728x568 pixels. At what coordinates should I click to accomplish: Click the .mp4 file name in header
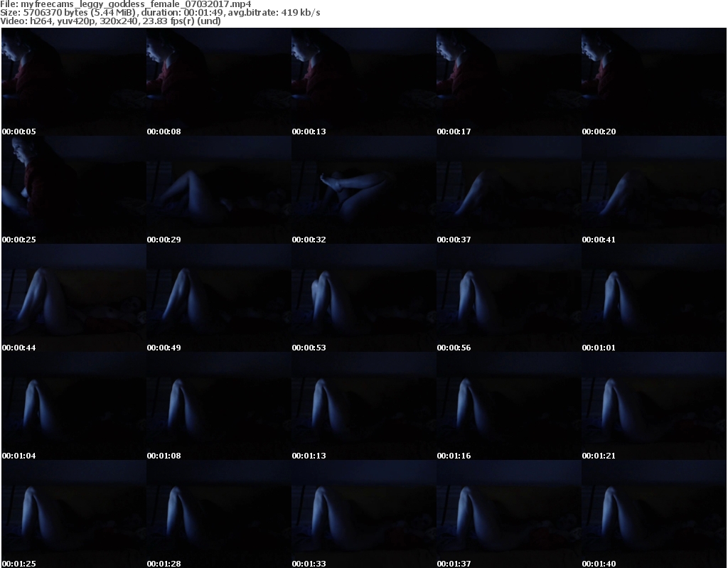click(x=136, y=4)
